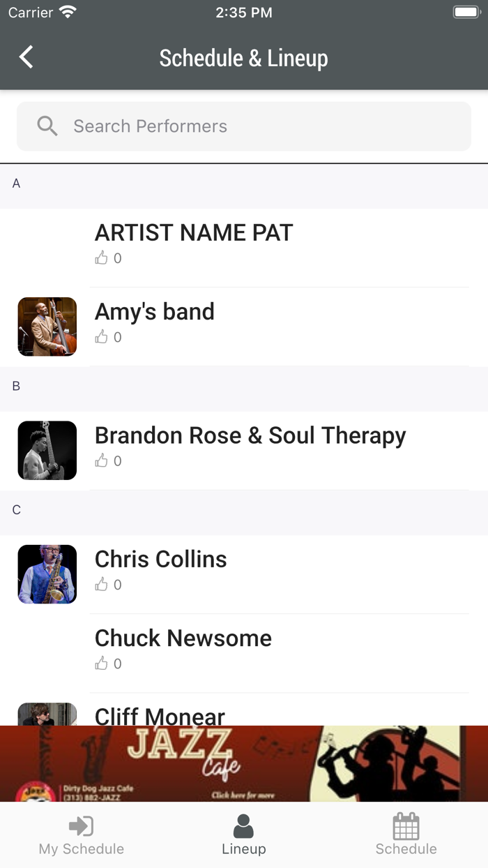Viewport: 488px width, 868px height.
Task: Like Brandon Rose & Soul Therapy
Action: coord(102,461)
